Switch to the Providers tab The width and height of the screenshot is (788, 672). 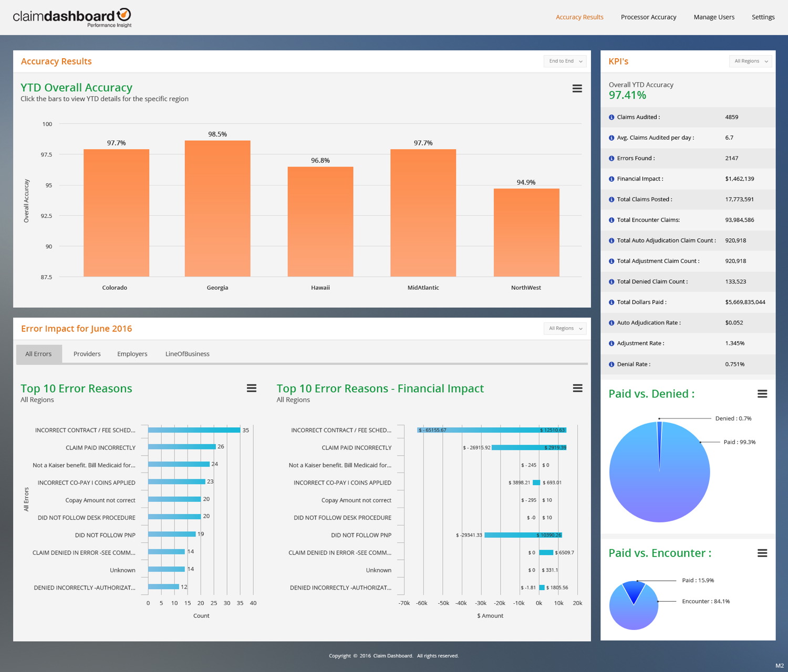coord(87,354)
